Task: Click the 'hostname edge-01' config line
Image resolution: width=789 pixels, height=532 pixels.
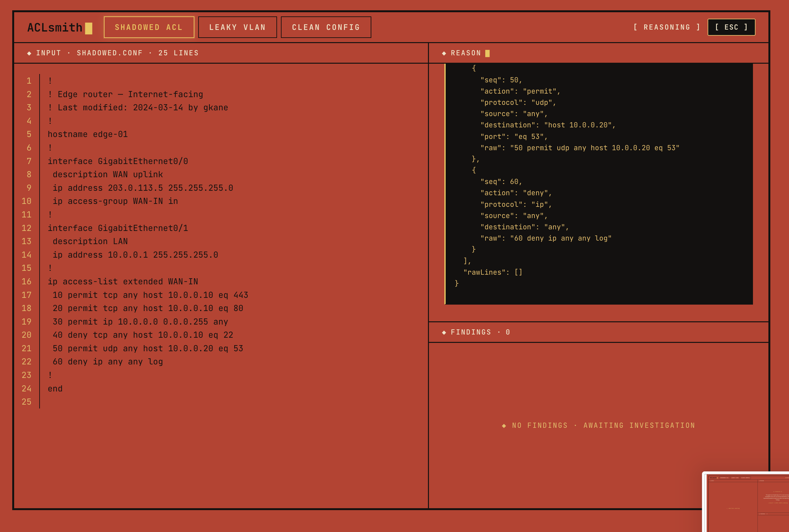Action: point(88,134)
